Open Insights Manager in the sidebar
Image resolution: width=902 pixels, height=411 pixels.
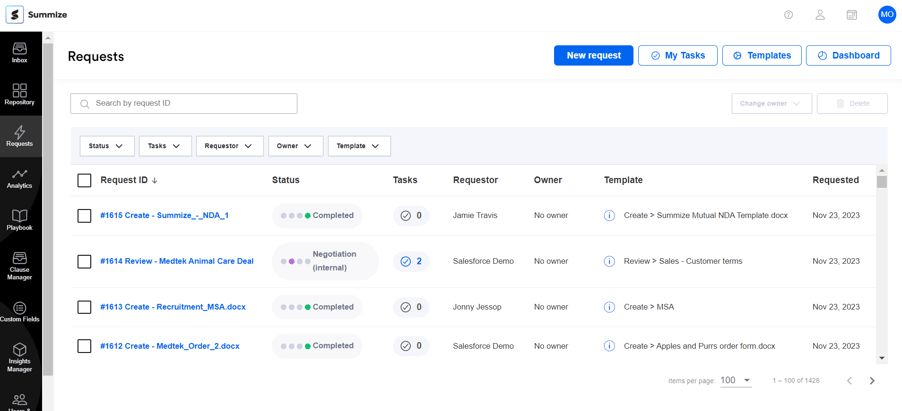pos(20,355)
